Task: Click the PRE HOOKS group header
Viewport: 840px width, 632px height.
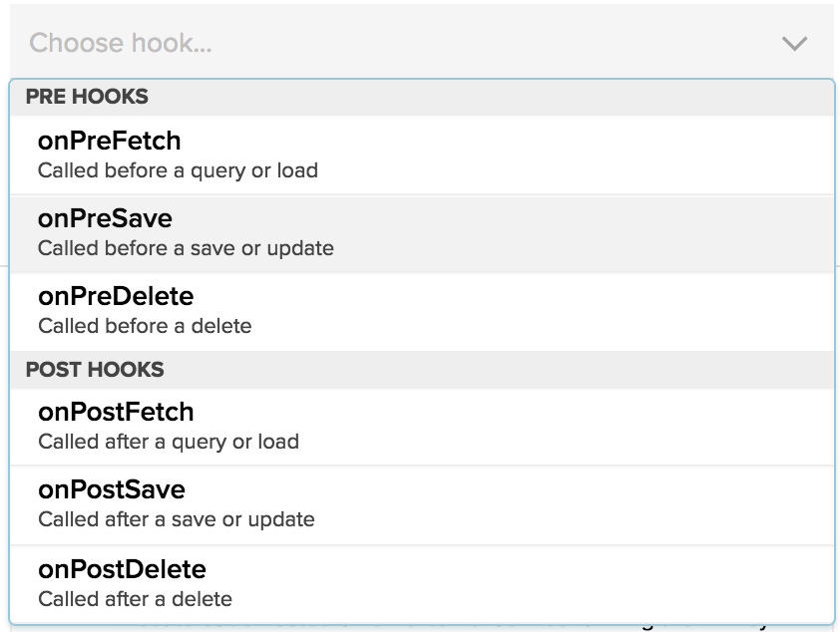Action: (87, 97)
